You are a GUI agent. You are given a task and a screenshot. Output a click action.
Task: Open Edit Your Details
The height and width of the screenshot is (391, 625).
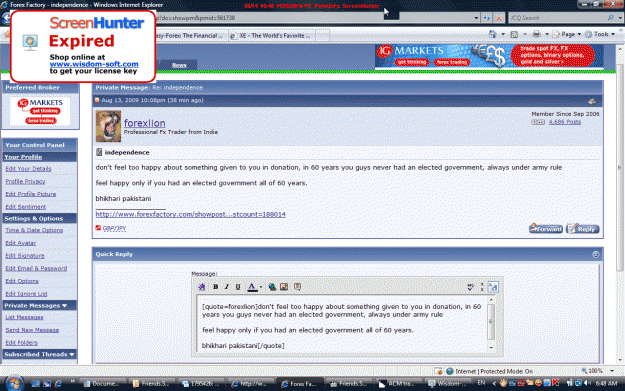click(x=28, y=169)
